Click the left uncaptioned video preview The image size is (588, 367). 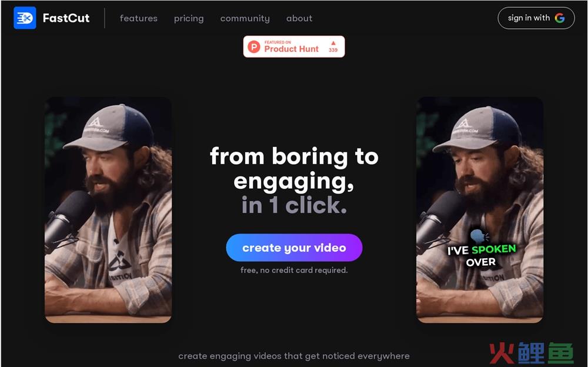pos(108,210)
